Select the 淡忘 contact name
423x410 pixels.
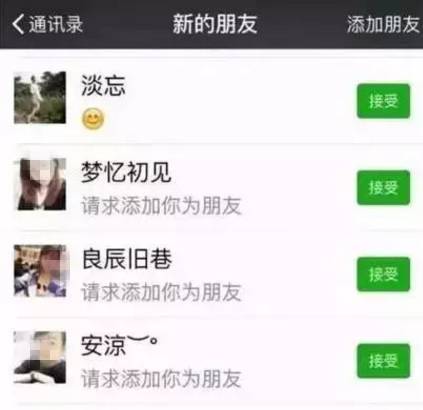(103, 86)
